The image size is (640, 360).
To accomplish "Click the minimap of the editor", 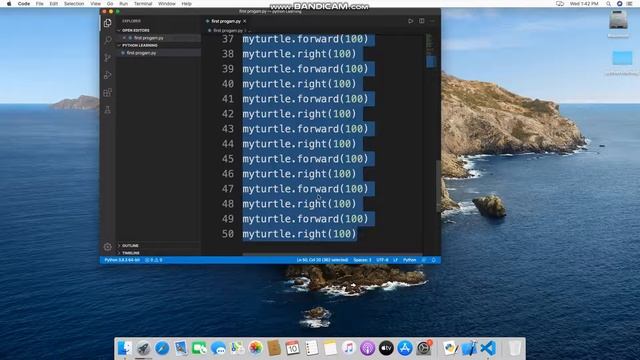I will 430,51.
